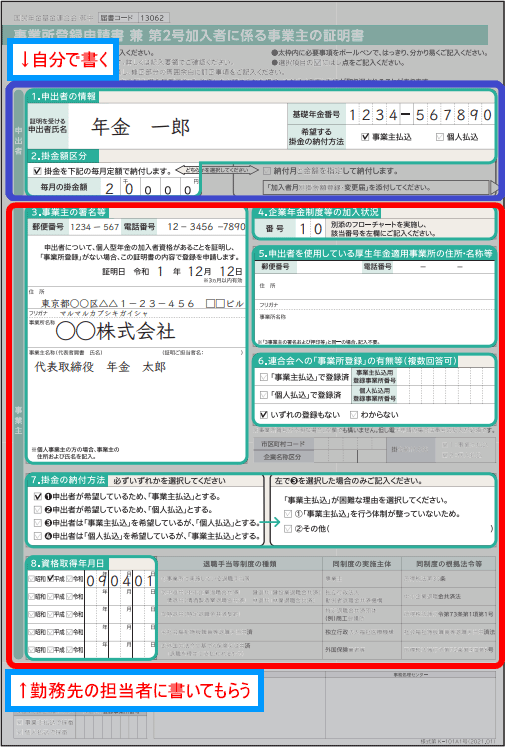Click the その他 reason parentheses field
The image size is (505, 747).
(x=411, y=529)
